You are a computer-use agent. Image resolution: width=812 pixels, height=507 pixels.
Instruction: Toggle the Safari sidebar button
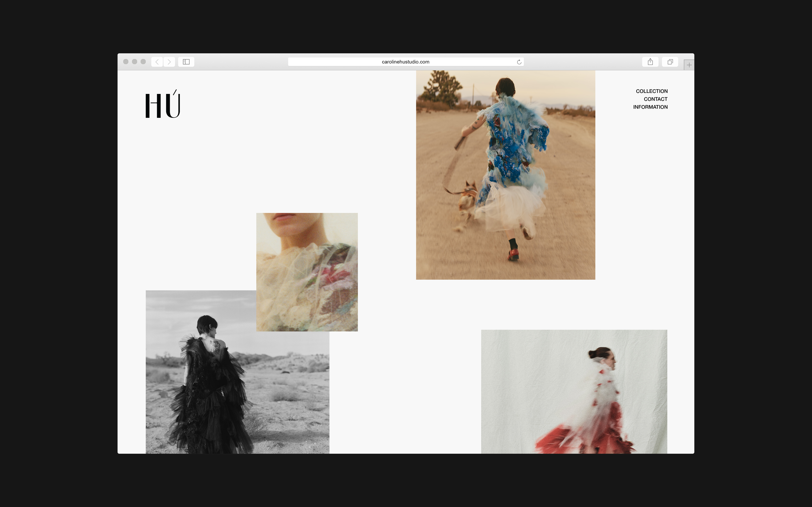tap(186, 62)
